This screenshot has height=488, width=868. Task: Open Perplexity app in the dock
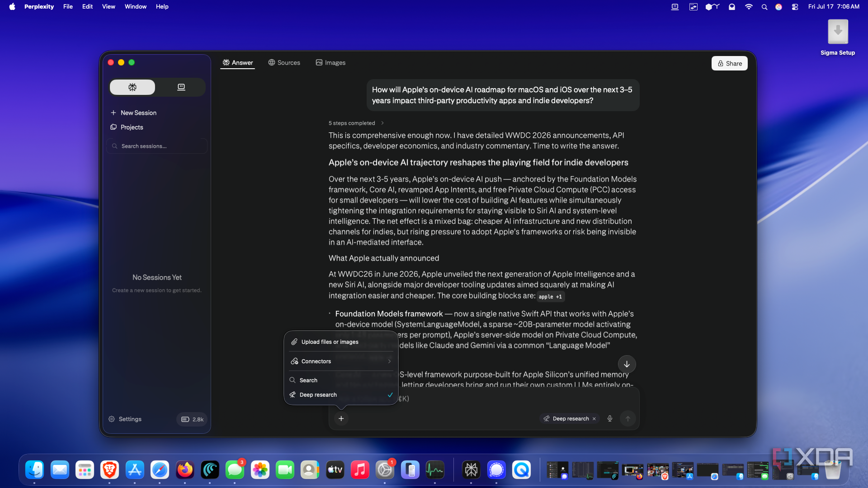point(471,470)
